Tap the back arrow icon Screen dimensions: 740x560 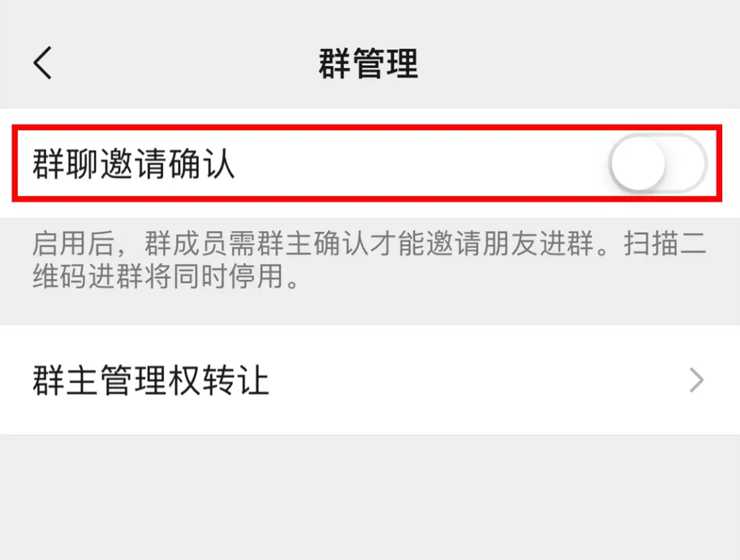pyautogui.click(x=42, y=62)
